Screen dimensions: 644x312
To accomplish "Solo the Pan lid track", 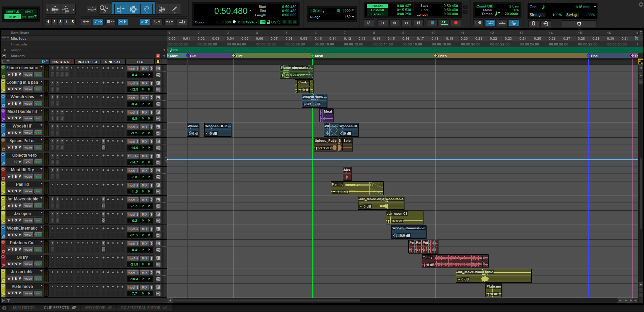I will [x=16, y=191].
